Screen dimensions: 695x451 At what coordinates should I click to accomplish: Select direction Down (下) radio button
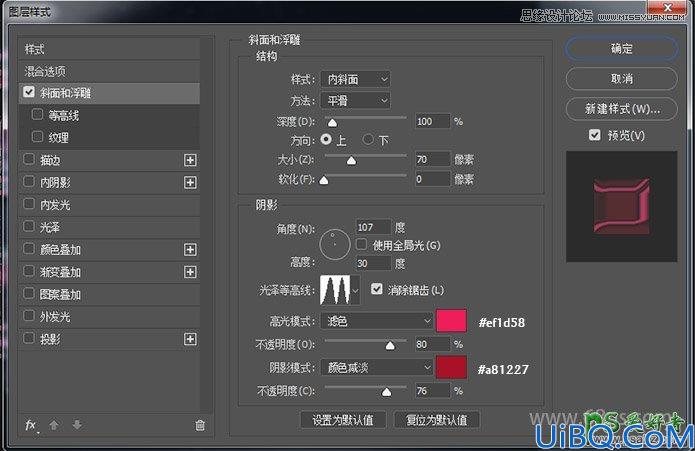pos(368,140)
